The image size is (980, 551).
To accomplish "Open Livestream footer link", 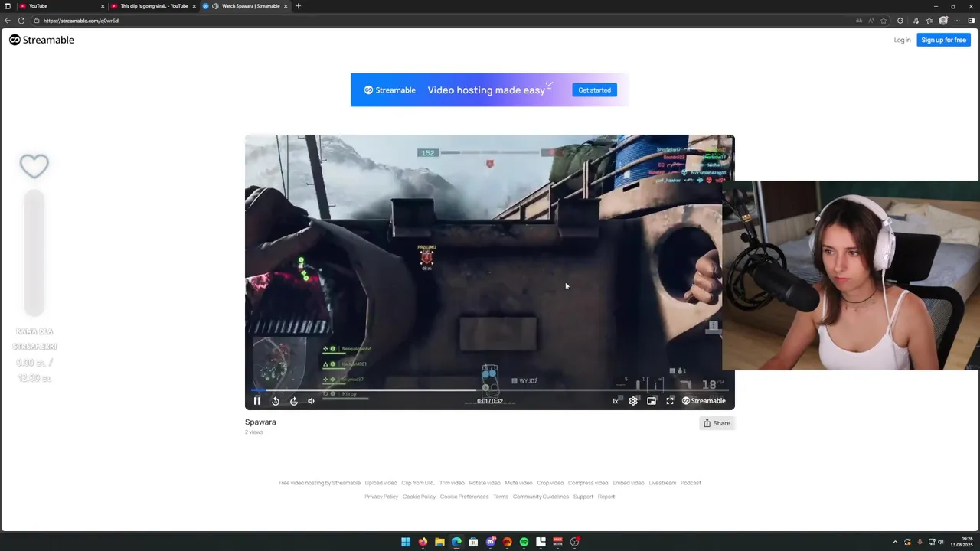I will pos(662,483).
